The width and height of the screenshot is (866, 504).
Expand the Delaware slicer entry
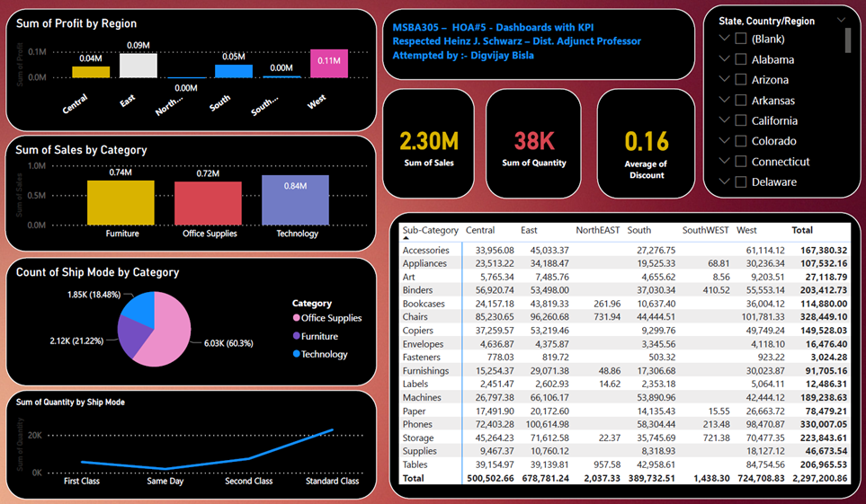(x=724, y=181)
